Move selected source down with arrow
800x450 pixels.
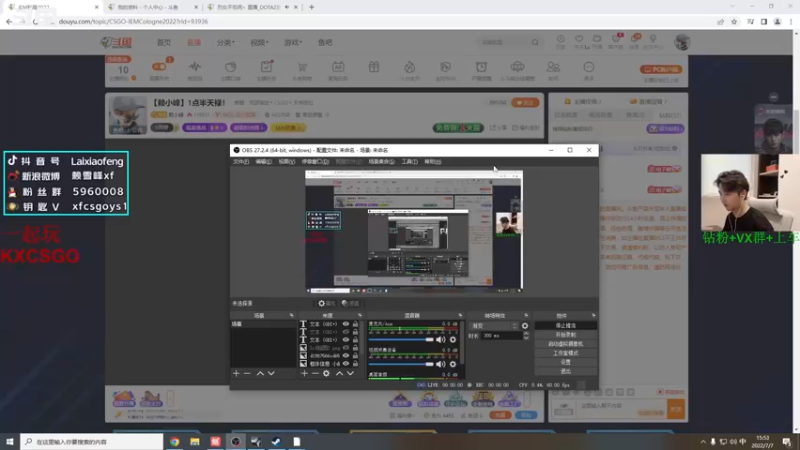click(351, 373)
